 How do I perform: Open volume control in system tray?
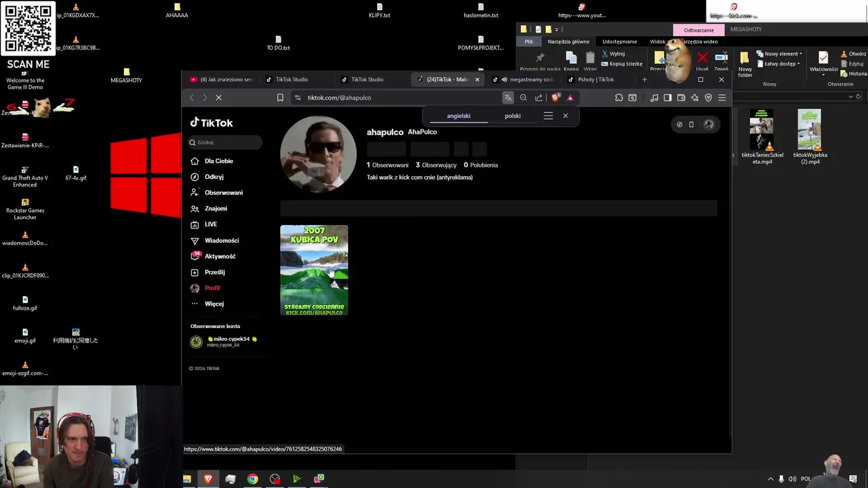coord(792,479)
